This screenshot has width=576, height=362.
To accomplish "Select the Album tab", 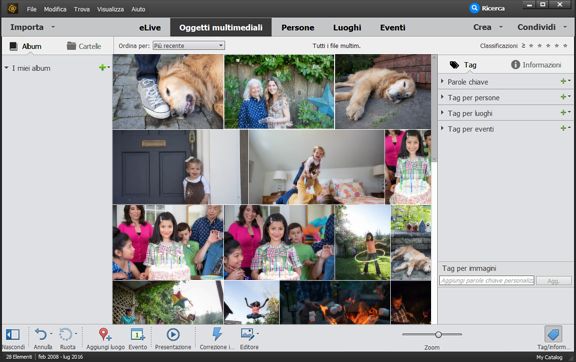I will [x=26, y=46].
